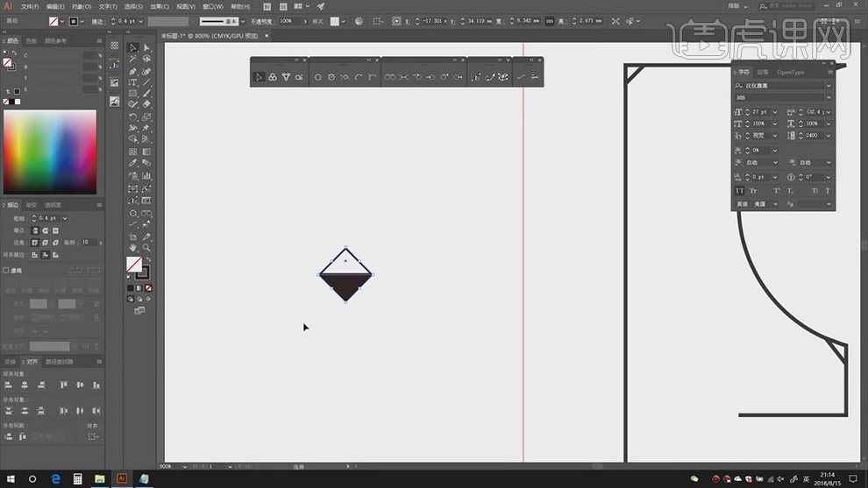This screenshot has width=868, height=488.
Task: Open the 效果(C) menu
Action: tap(159, 6)
